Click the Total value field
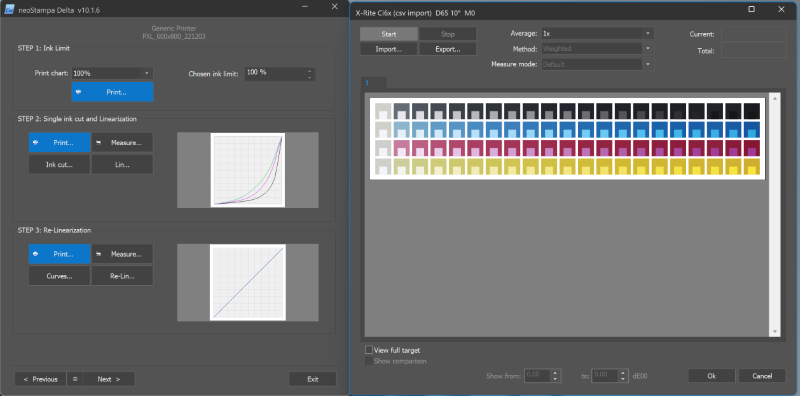800x396 pixels. click(753, 51)
